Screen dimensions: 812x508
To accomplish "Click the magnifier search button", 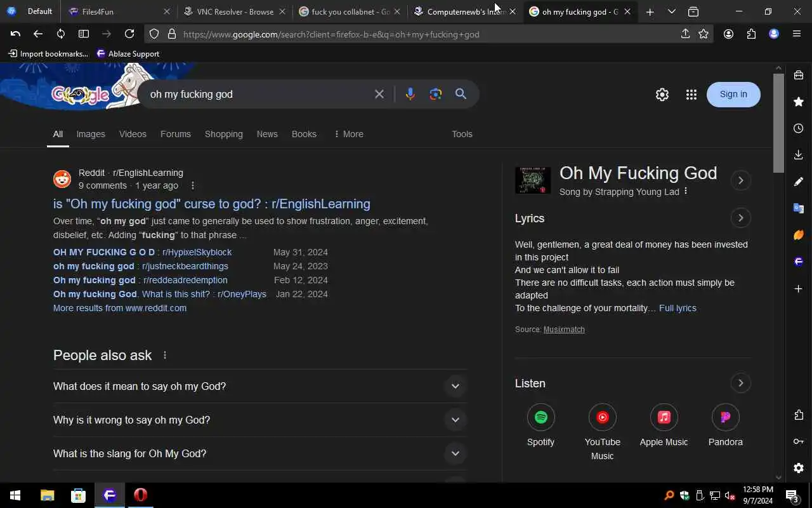I will point(461,94).
